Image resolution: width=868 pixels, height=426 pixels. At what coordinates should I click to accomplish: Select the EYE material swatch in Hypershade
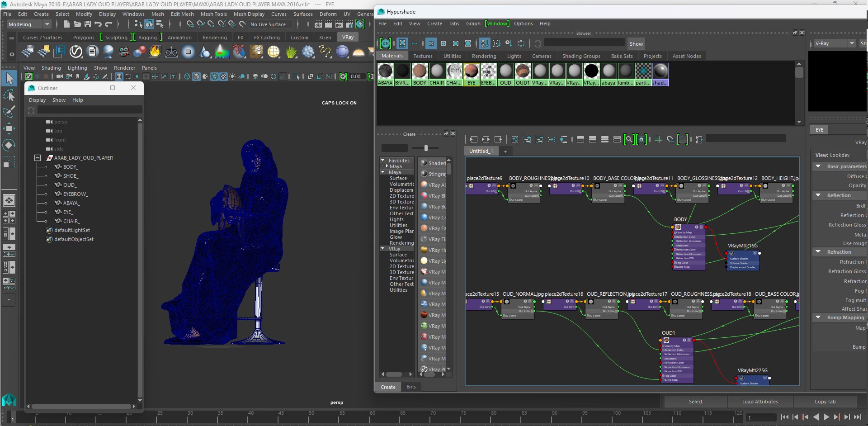click(x=471, y=74)
